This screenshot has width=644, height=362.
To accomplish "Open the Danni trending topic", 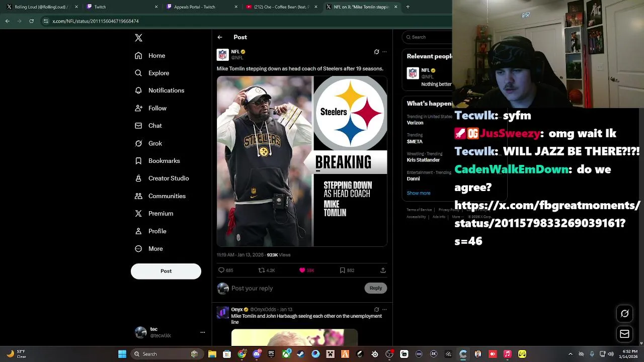I will tap(429, 175).
